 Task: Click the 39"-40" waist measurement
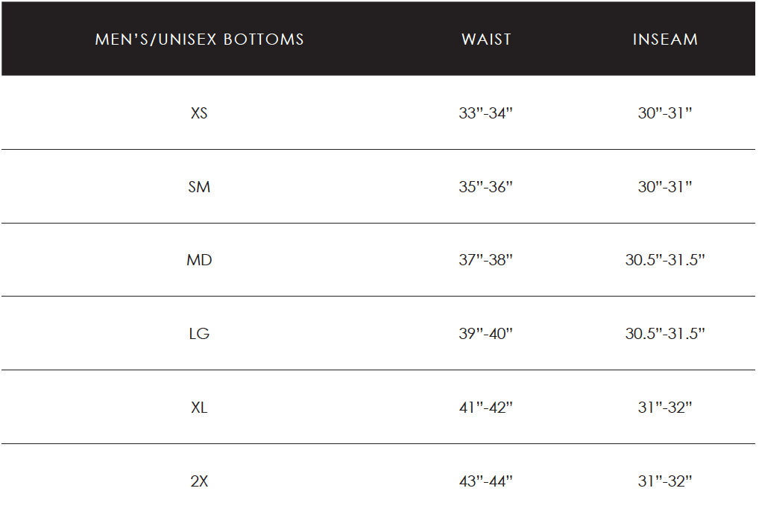pyautogui.click(x=486, y=334)
